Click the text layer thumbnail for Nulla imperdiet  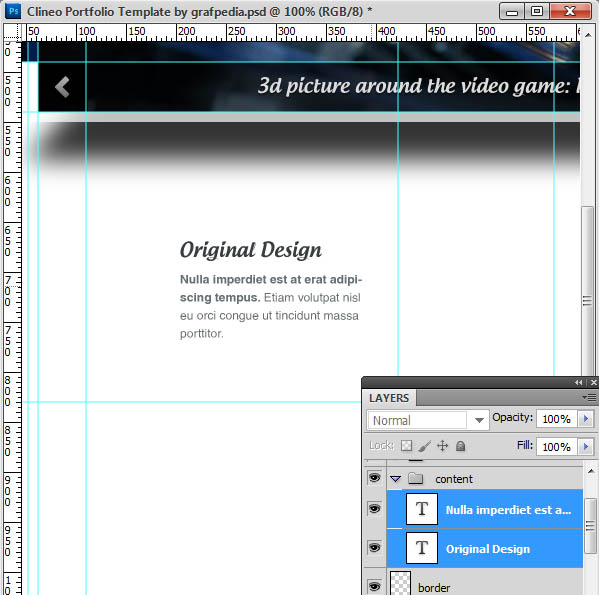click(x=422, y=509)
